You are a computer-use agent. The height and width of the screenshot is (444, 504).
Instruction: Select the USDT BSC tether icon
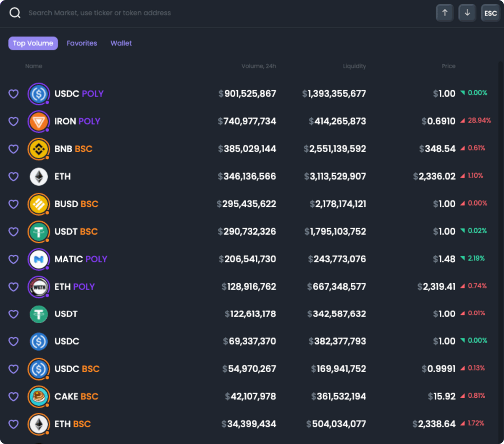coord(39,232)
